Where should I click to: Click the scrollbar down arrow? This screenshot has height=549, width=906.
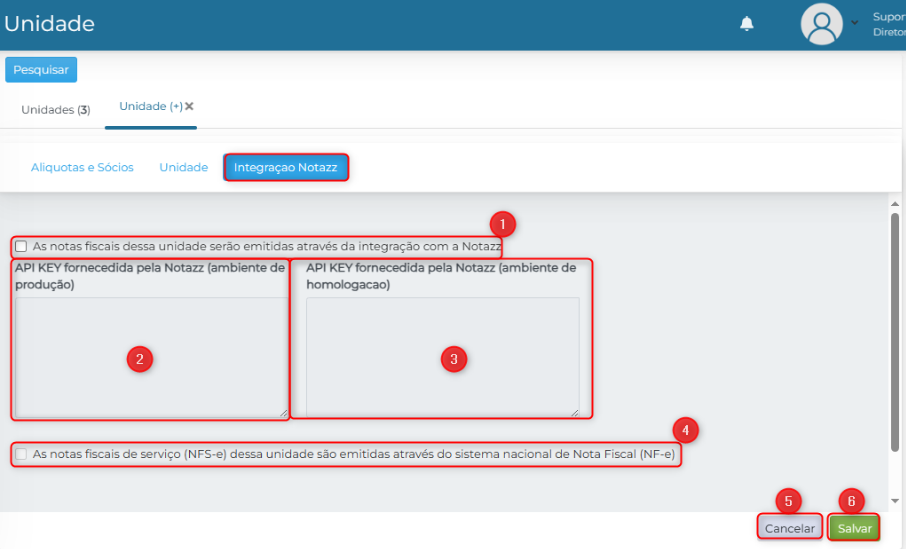(895, 501)
